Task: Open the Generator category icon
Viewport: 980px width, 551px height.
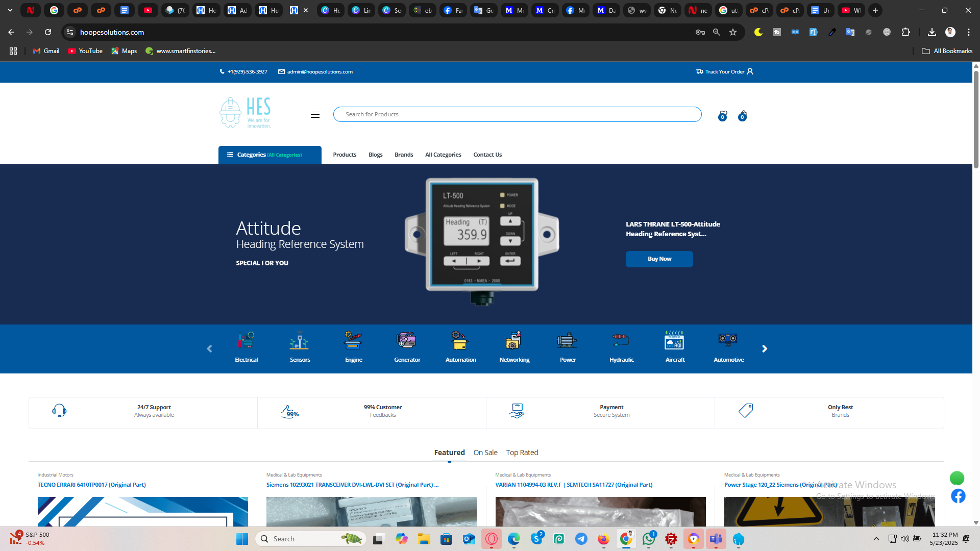Action: [407, 341]
